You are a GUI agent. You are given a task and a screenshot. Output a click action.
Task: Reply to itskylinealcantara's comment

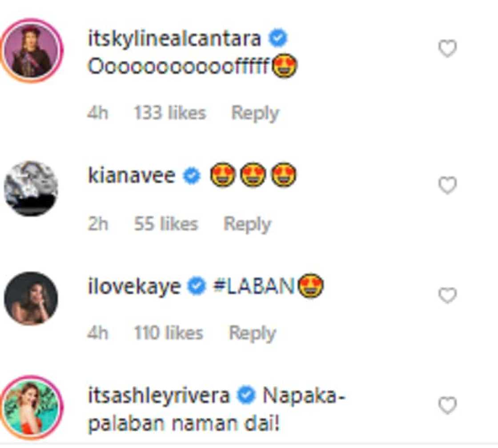click(x=255, y=113)
